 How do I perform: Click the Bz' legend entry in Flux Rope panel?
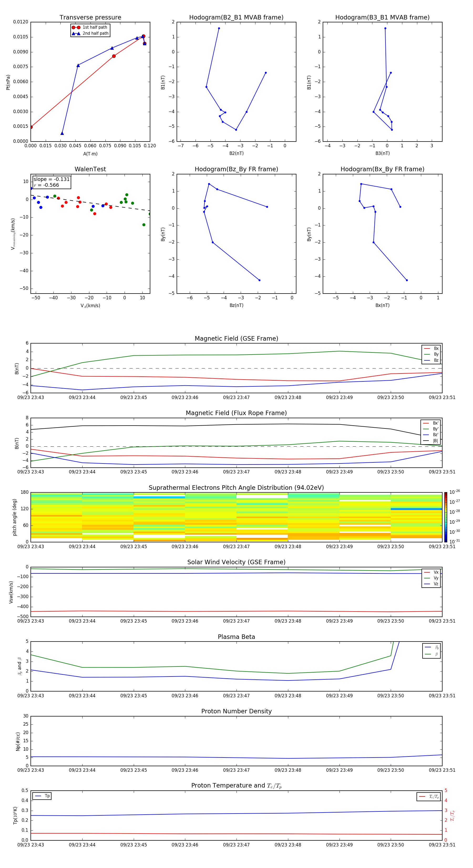tap(431, 435)
